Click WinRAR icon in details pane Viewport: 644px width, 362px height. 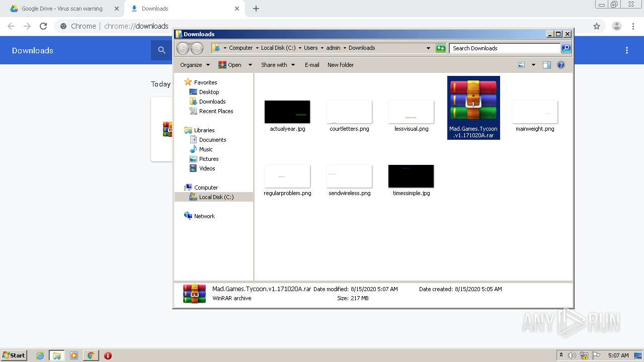pos(194,294)
